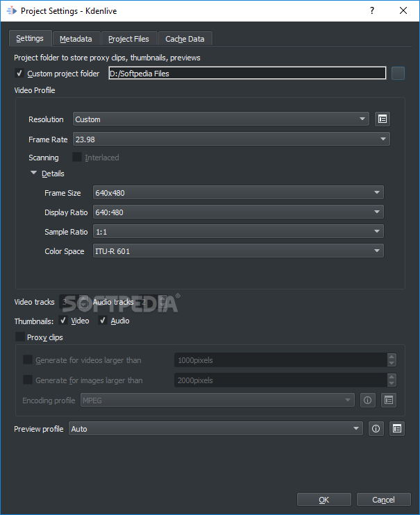Open the Color Space dropdown
The height and width of the screenshot is (515, 420).
click(238, 251)
